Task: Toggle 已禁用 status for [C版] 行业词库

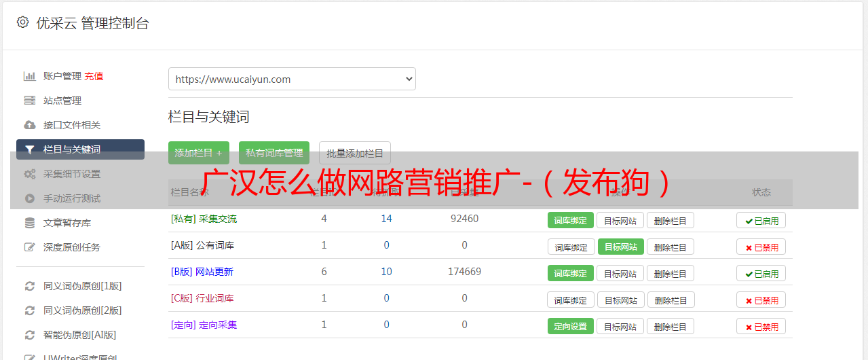Action: coord(761,300)
